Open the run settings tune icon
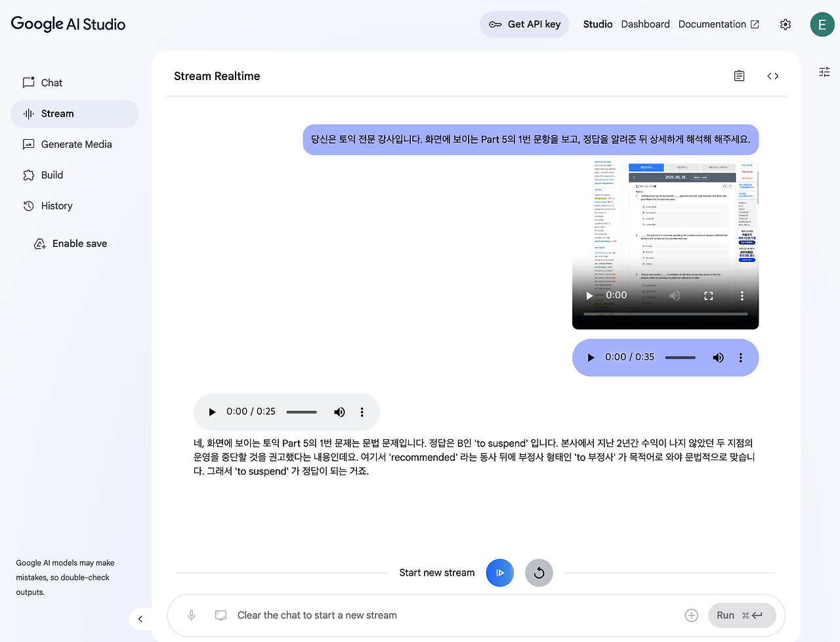The height and width of the screenshot is (642, 840). point(825,72)
